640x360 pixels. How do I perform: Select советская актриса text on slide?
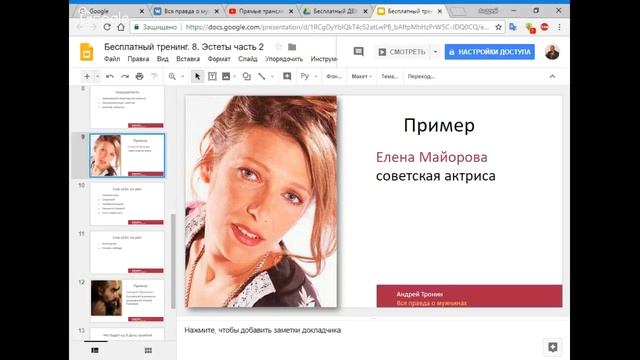[436, 176]
